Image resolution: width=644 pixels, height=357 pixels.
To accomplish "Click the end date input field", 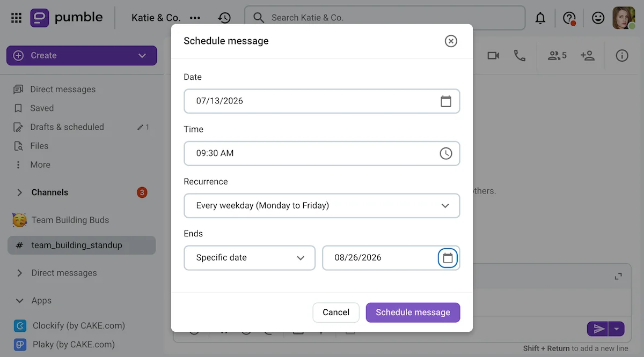I will coord(391,258).
